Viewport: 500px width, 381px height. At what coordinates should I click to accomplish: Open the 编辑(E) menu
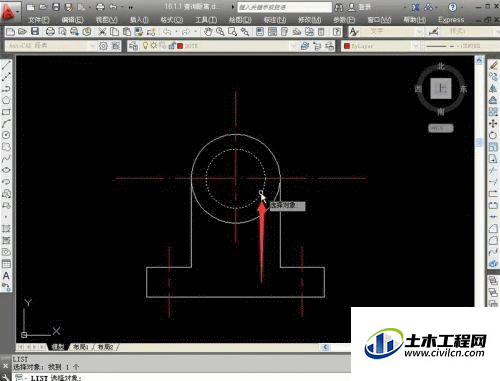coord(72,20)
